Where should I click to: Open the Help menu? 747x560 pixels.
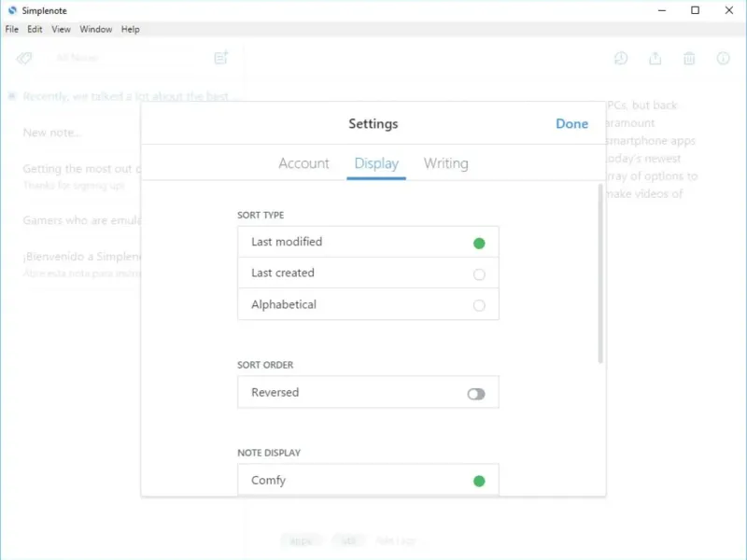tap(130, 30)
